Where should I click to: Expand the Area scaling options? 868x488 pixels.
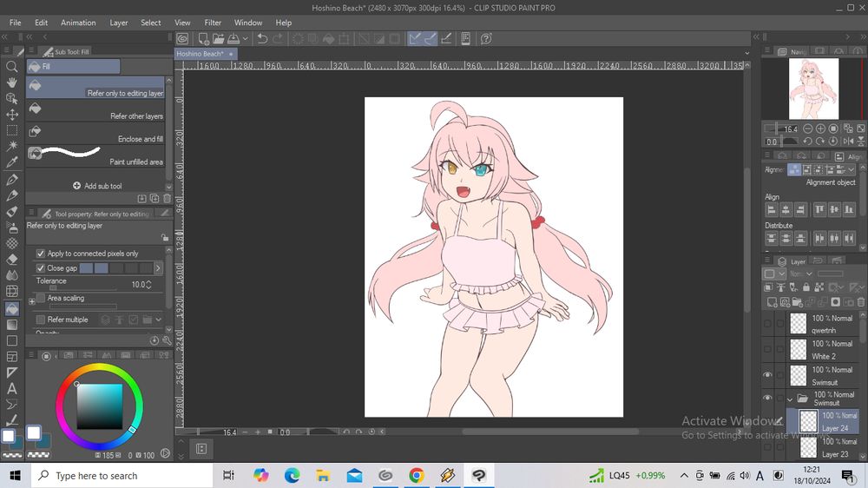(32, 301)
